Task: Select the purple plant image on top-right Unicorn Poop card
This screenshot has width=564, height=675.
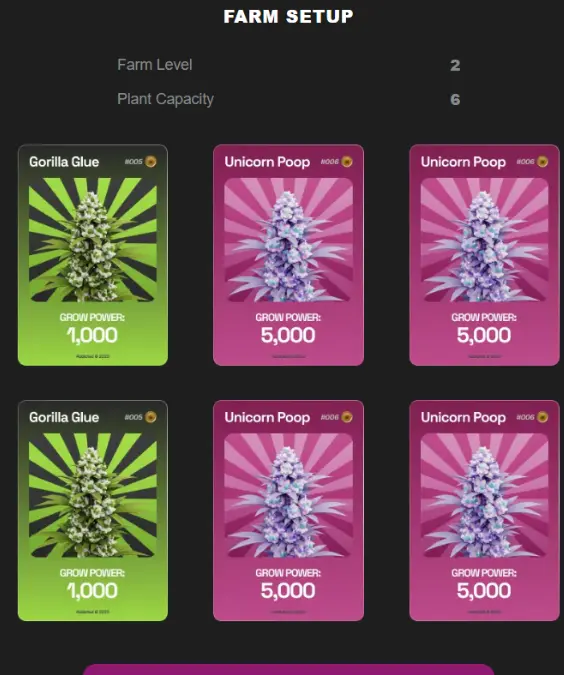Action: coord(484,240)
